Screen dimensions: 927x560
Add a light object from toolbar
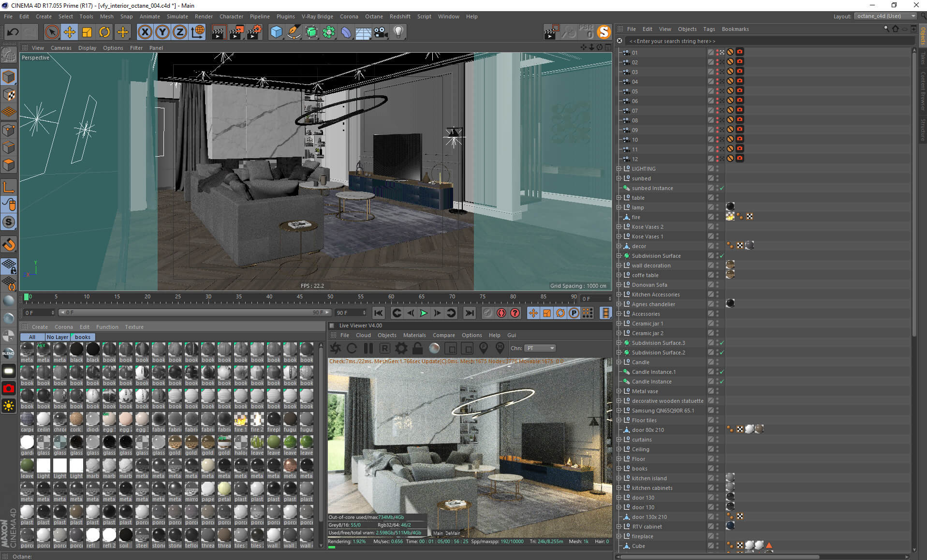pos(398,32)
